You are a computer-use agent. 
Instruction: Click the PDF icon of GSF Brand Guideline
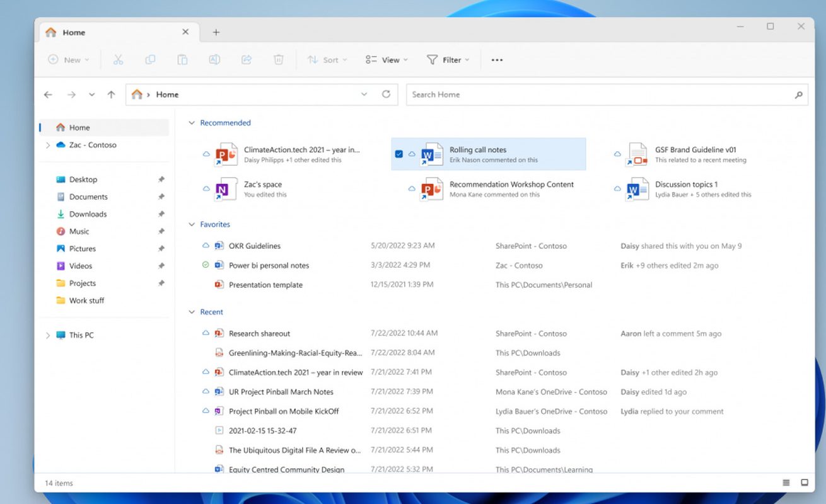point(637,154)
